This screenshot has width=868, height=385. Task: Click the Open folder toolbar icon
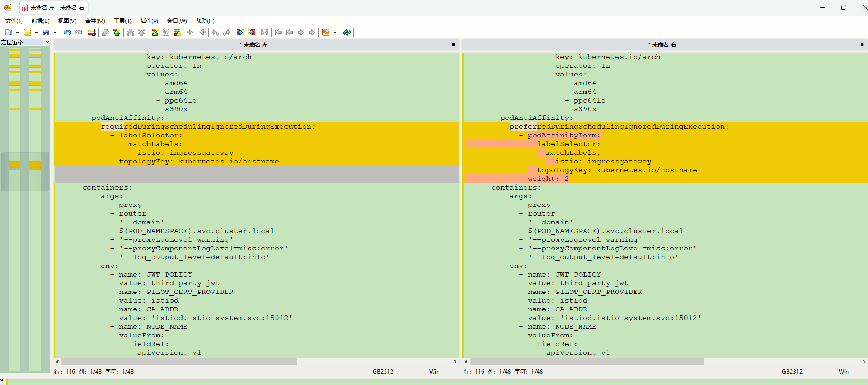pos(27,32)
